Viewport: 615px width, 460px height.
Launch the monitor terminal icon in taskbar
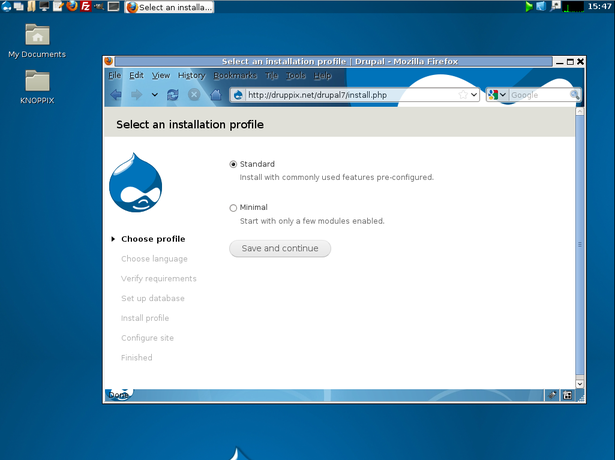coord(44,6)
